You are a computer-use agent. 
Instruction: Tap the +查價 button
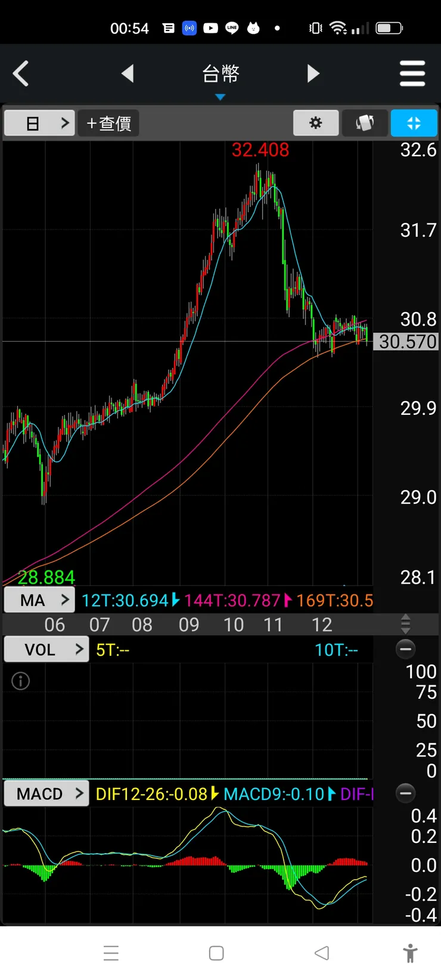[x=108, y=123]
